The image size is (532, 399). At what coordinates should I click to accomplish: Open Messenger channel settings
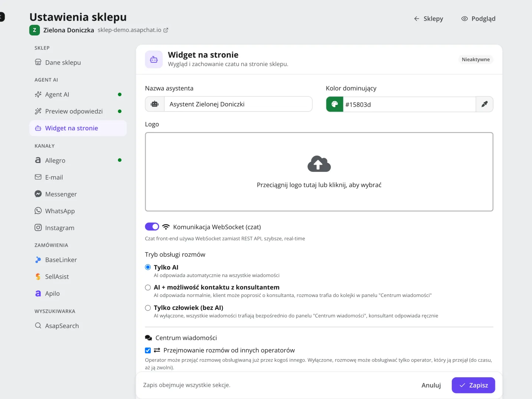[x=78, y=194]
